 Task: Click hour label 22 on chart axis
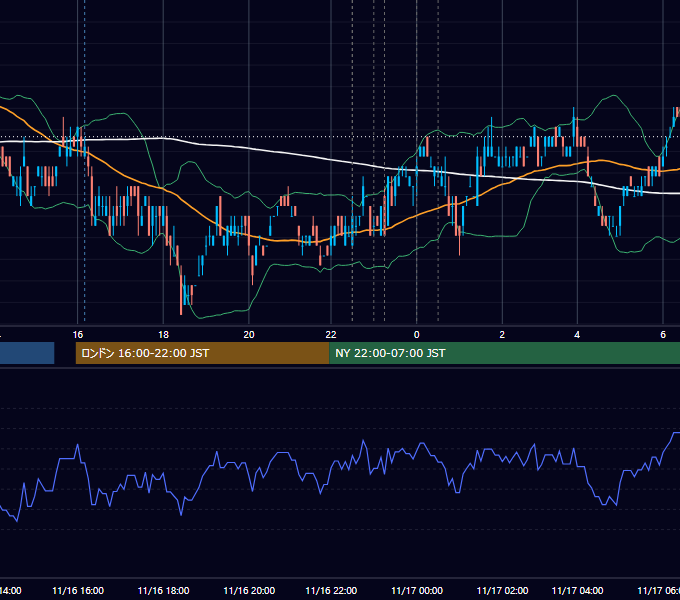[331, 334]
